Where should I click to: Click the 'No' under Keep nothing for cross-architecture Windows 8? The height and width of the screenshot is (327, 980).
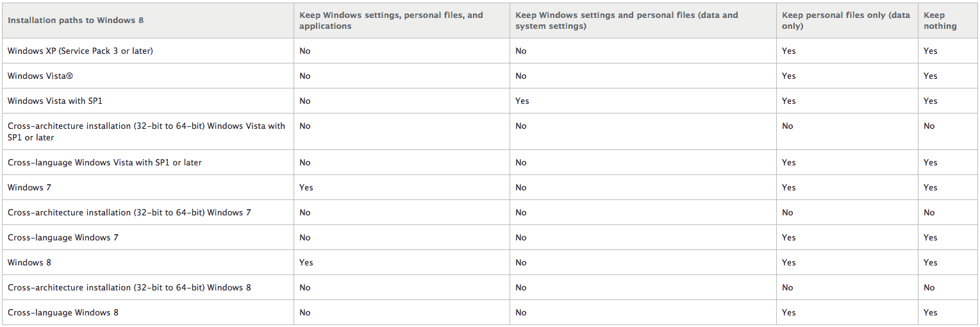929,287
